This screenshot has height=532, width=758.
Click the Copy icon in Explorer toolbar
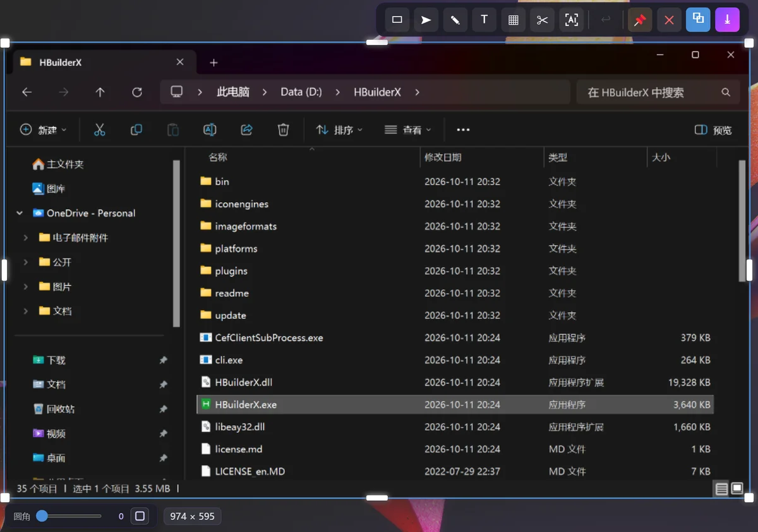point(136,130)
